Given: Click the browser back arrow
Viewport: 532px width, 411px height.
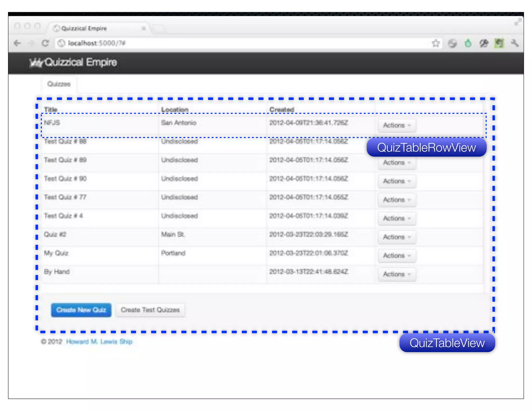Looking at the screenshot, I should point(17,43).
